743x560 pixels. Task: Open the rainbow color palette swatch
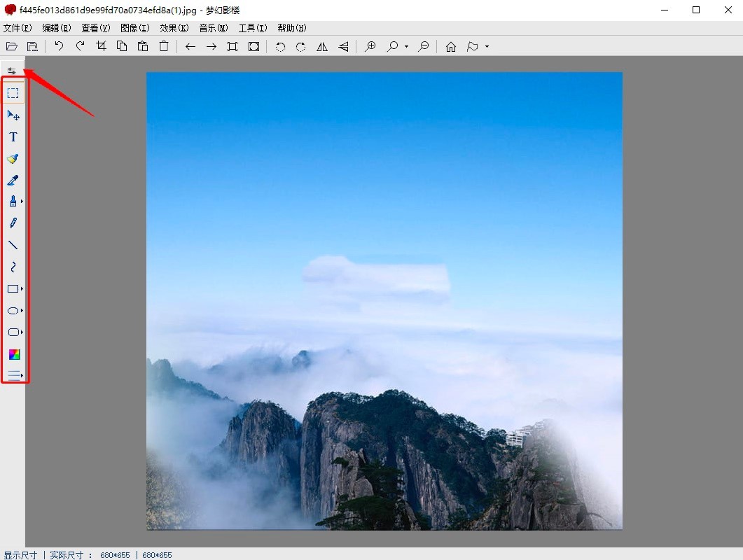pyautogui.click(x=14, y=354)
